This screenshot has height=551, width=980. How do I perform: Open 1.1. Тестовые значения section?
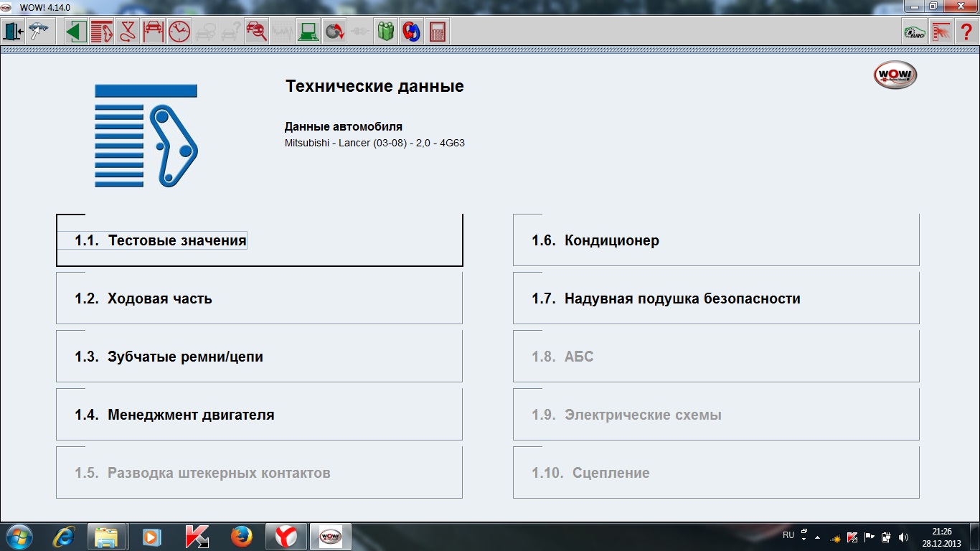[259, 240]
